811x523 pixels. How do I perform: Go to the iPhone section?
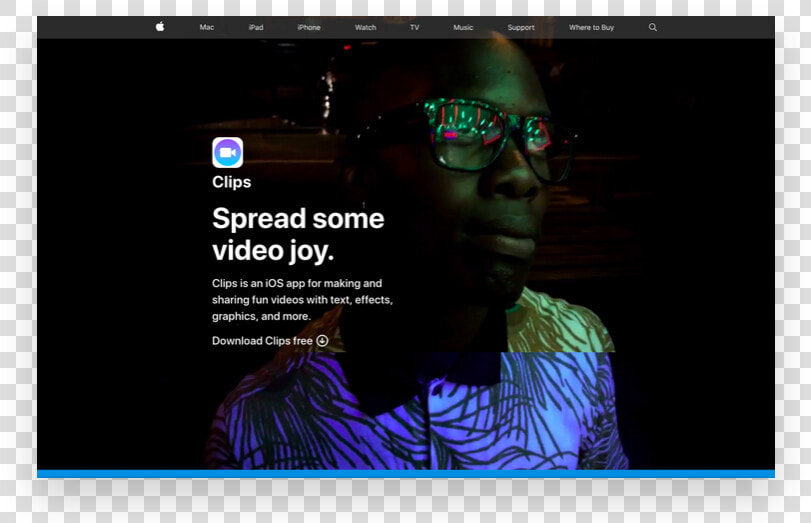(309, 27)
